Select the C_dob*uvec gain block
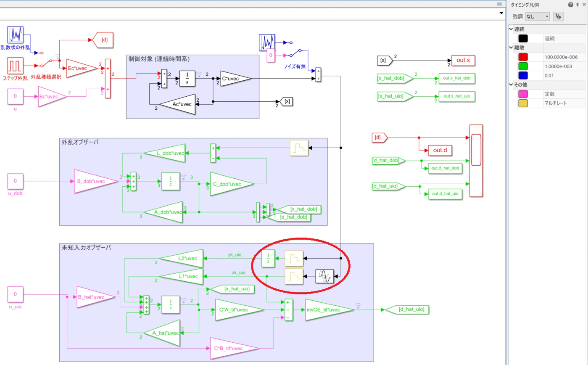 tap(232, 184)
